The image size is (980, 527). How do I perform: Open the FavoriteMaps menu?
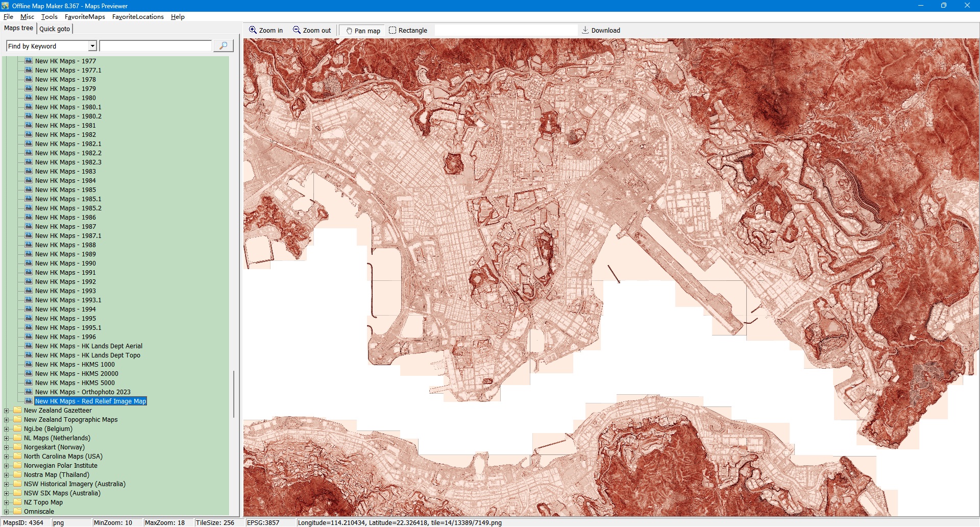[x=85, y=17]
